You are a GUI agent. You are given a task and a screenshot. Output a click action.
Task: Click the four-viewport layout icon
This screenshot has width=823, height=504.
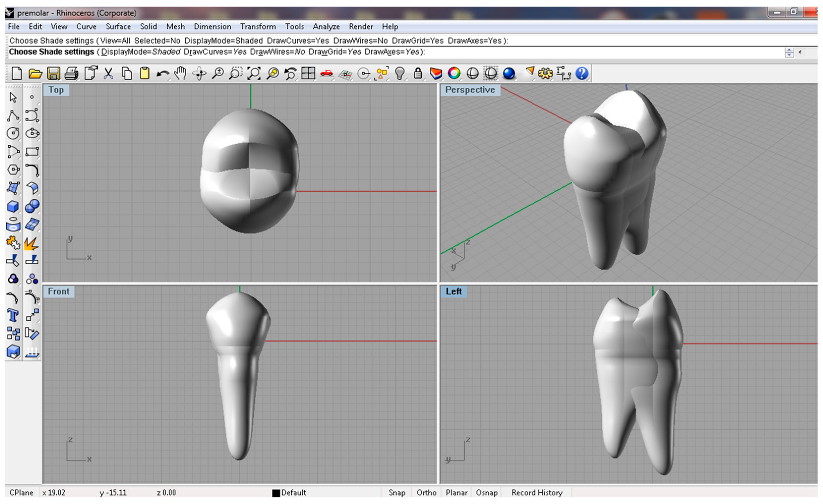(x=308, y=73)
